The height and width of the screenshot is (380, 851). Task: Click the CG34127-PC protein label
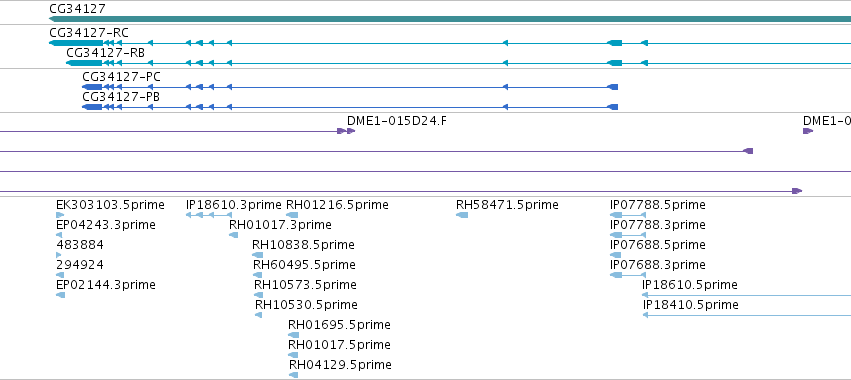(x=122, y=77)
